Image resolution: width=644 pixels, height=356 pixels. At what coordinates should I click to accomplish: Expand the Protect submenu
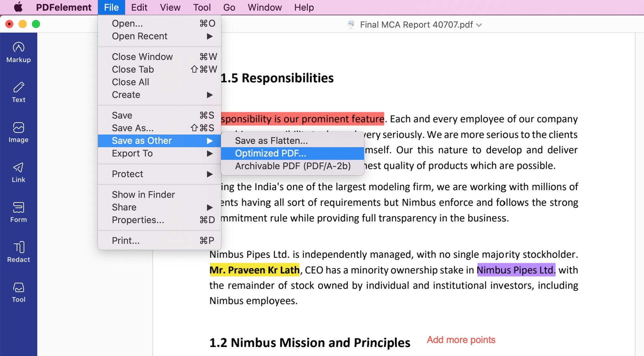159,174
